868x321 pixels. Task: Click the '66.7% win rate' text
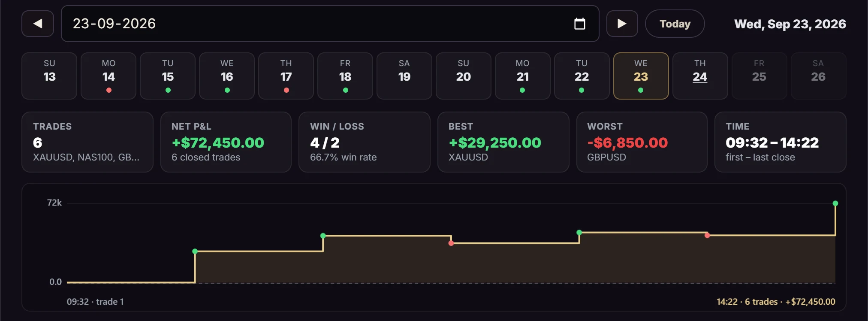pos(344,157)
